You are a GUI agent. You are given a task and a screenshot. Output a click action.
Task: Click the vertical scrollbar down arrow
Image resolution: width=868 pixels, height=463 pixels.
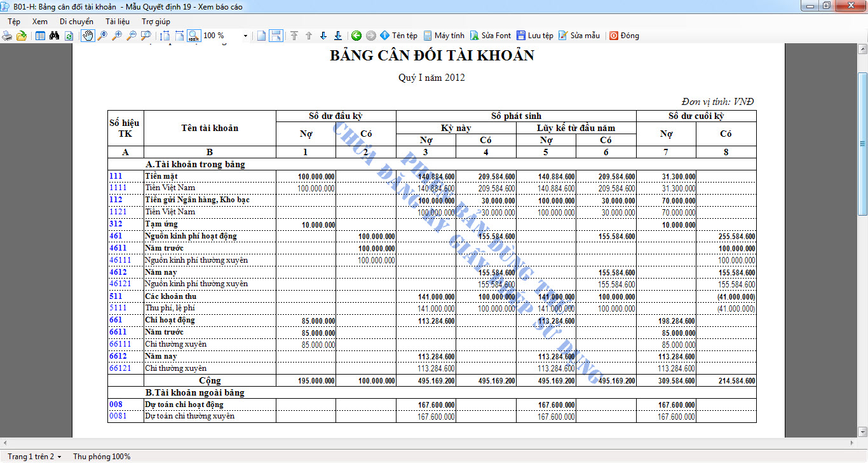tap(863, 431)
